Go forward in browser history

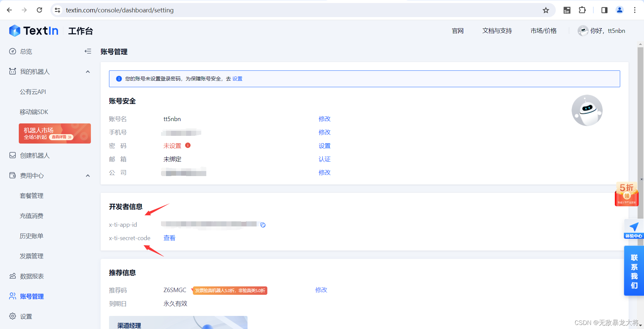point(24,10)
